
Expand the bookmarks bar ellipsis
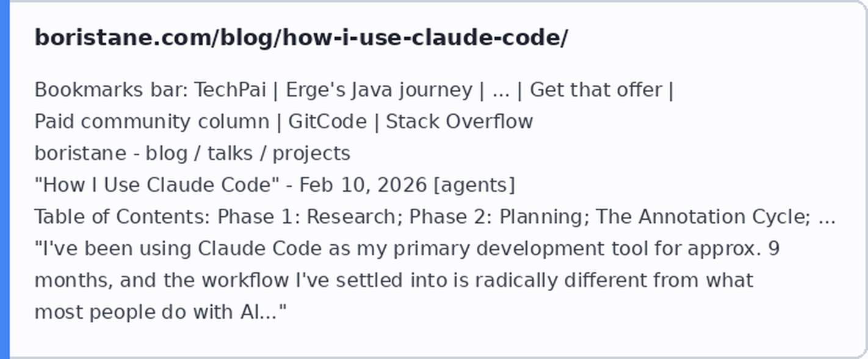[501, 90]
